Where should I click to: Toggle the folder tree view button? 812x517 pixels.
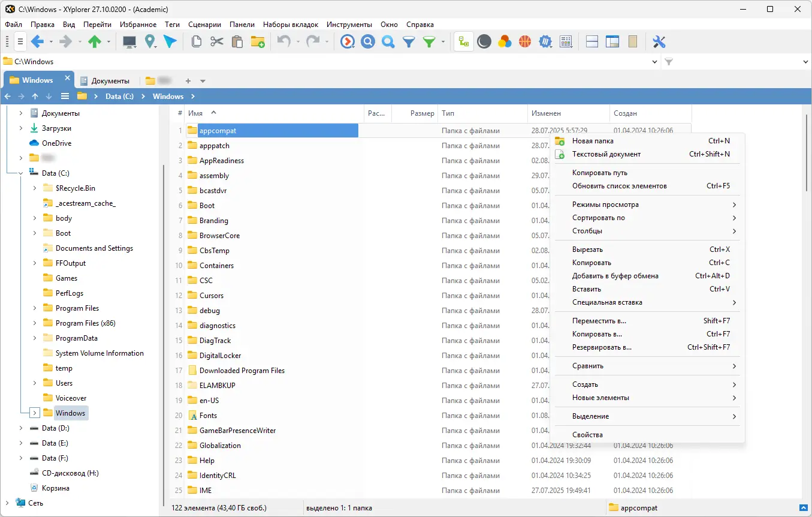pos(463,41)
